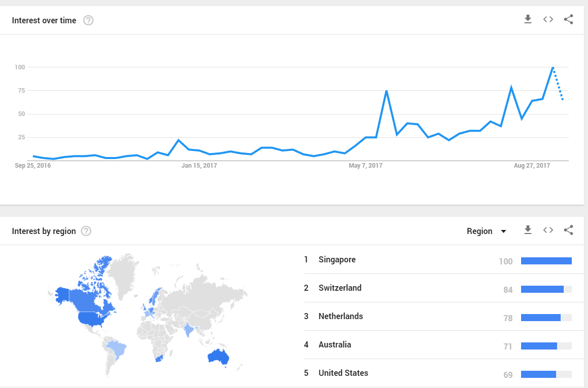The image size is (588, 388).
Task: Click the May 2017 peak on chart
Action: click(x=386, y=91)
